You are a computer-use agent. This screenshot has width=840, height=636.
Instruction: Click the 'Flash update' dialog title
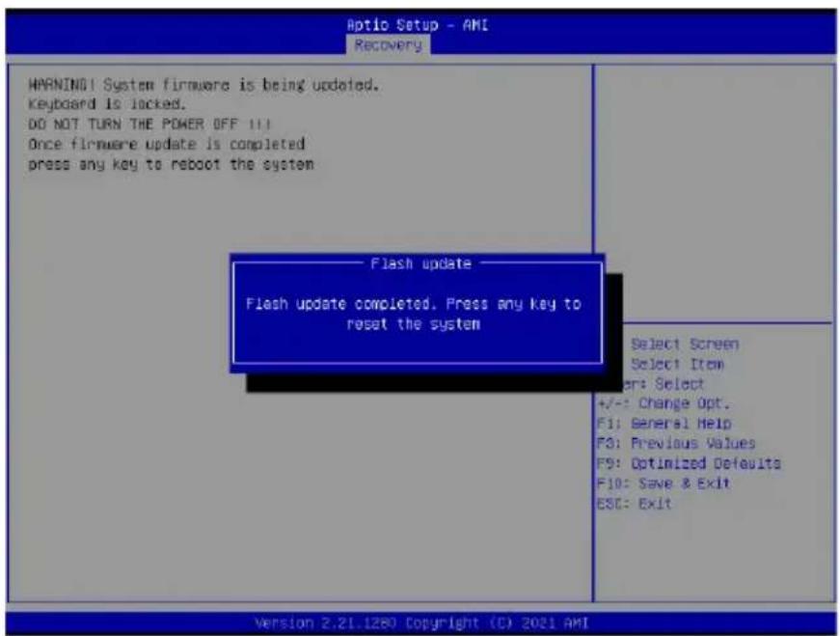421,263
